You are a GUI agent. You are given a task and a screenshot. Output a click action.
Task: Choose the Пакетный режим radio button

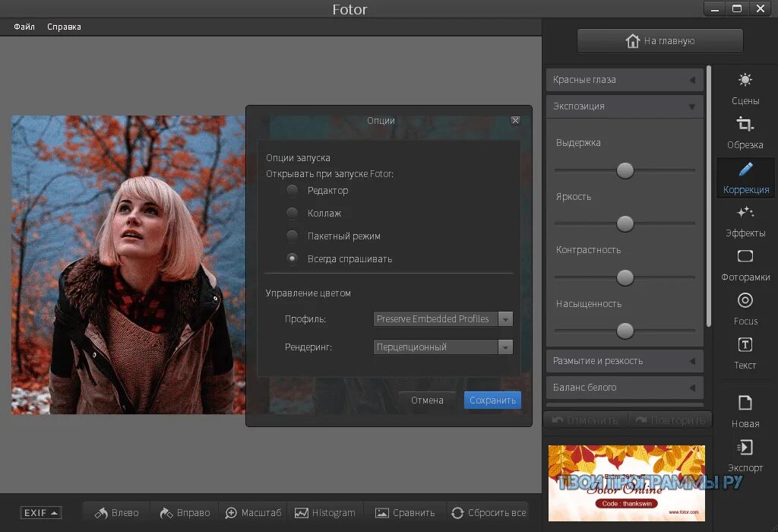[x=292, y=236]
